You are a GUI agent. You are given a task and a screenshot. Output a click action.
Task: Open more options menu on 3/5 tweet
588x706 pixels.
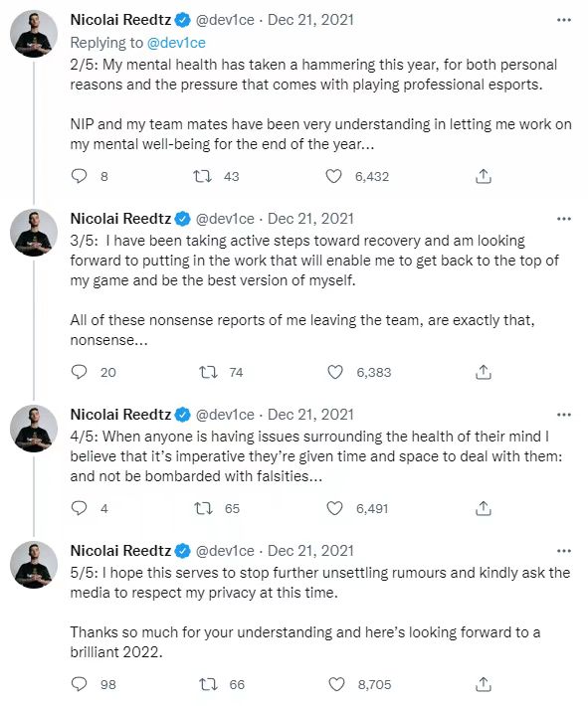click(564, 219)
